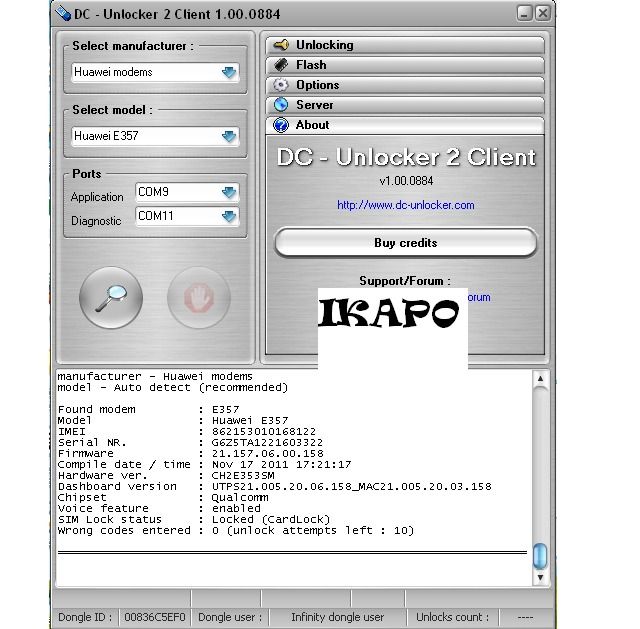
Task: Open the Diagnostic port COM11 dropdown arrow
Action: 229,216
